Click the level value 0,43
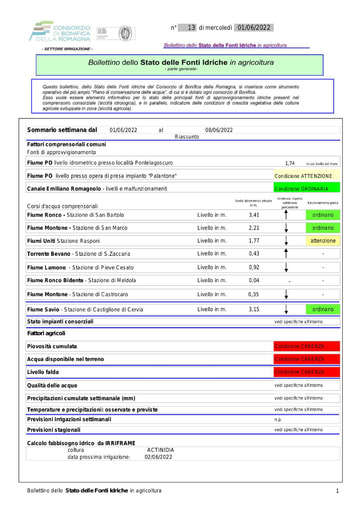This screenshot has width=362, height=512. tap(254, 254)
